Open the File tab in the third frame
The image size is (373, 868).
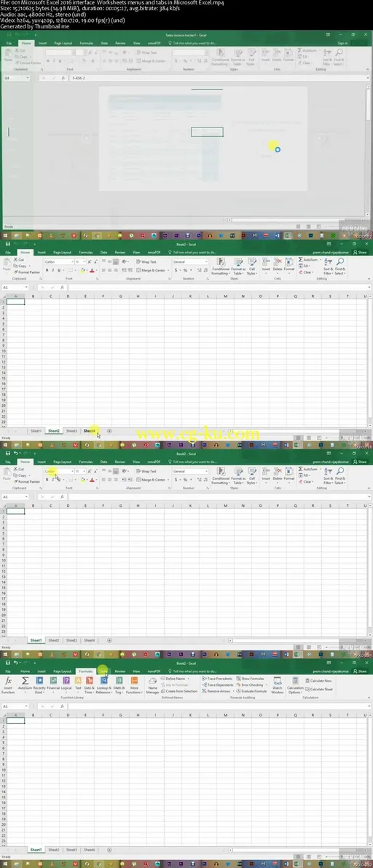[x=8, y=462]
